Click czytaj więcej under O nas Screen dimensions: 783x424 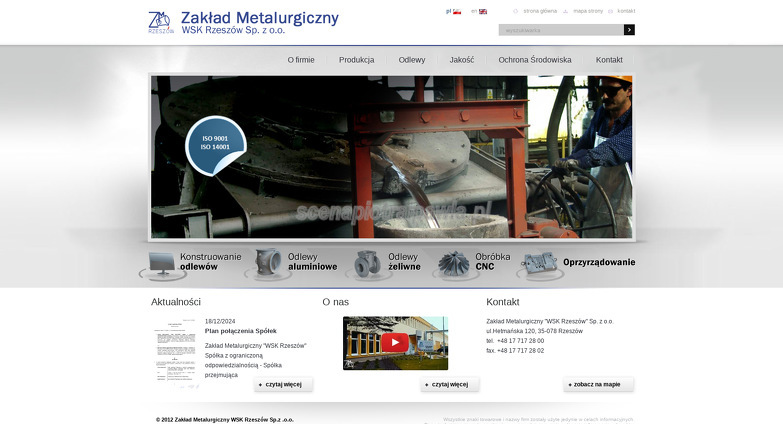(x=449, y=385)
